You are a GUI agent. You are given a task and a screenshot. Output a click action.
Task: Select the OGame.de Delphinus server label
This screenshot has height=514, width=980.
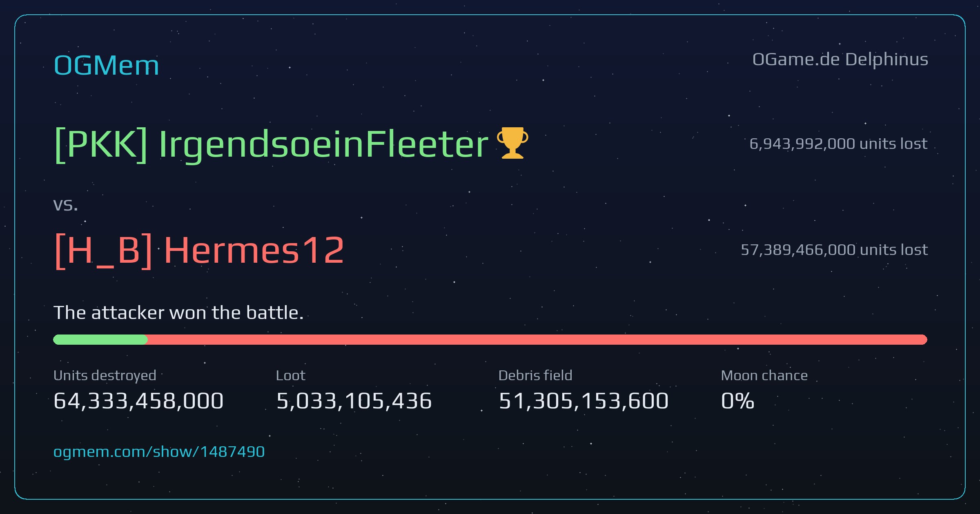tap(840, 60)
